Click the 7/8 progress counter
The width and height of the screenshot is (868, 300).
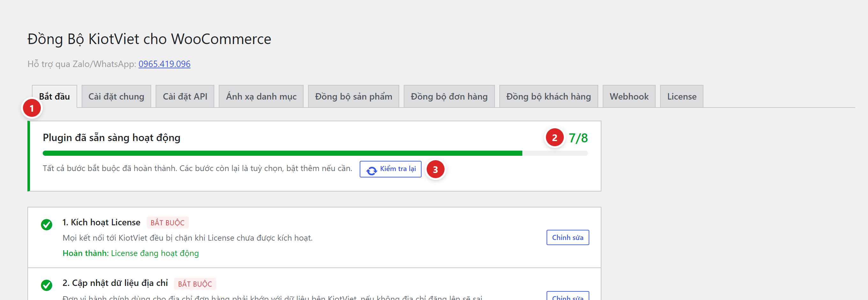(578, 138)
